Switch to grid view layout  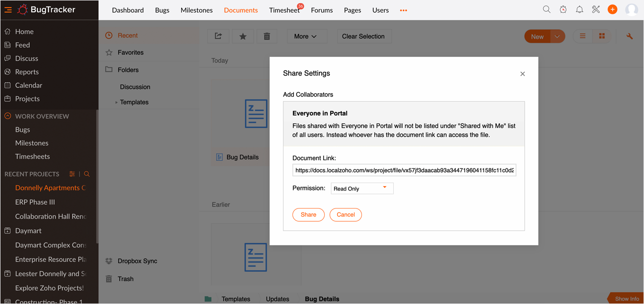click(602, 36)
